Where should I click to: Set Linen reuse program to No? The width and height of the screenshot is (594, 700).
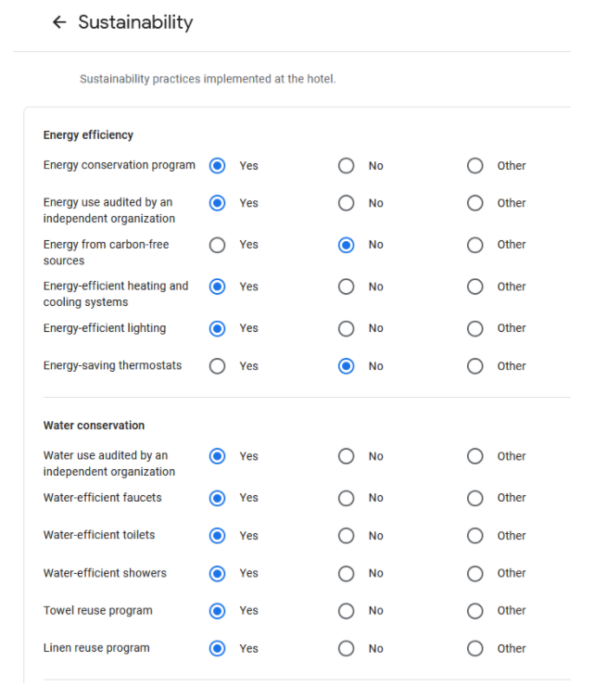[x=346, y=649]
